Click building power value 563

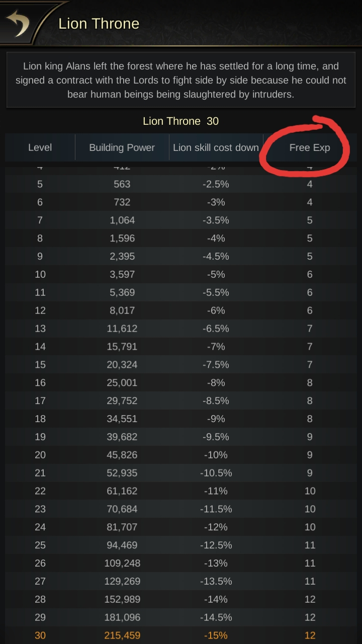tap(122, 184)
